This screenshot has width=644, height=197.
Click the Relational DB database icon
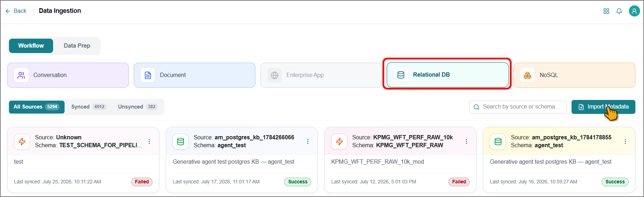point(401,75)
